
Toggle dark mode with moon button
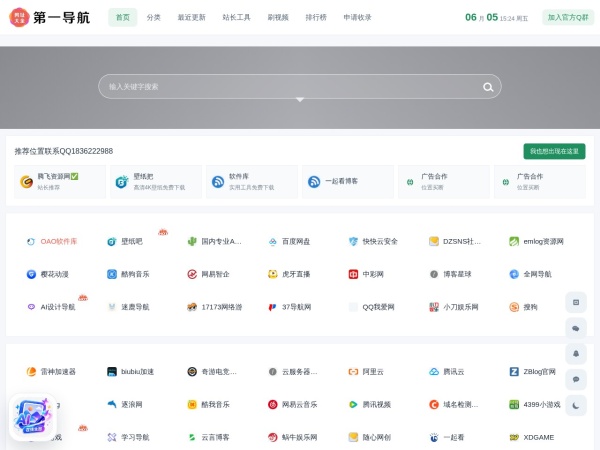pos(576,406)
